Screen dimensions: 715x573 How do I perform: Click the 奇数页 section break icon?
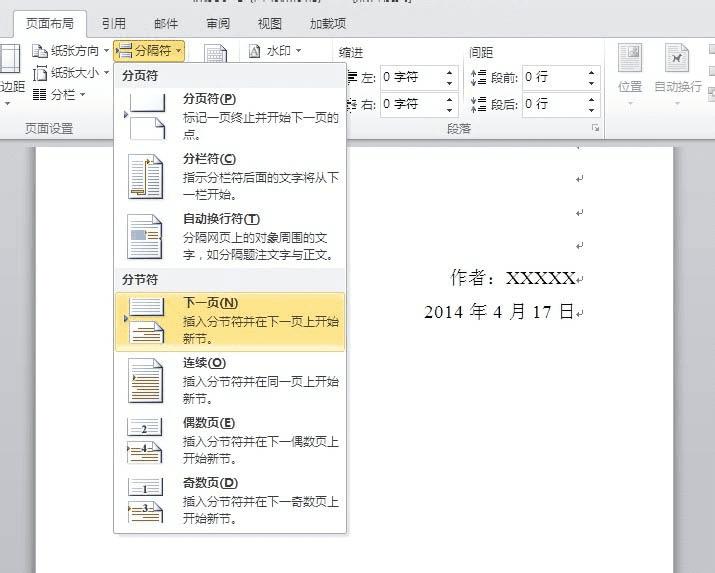click(145, 501)
